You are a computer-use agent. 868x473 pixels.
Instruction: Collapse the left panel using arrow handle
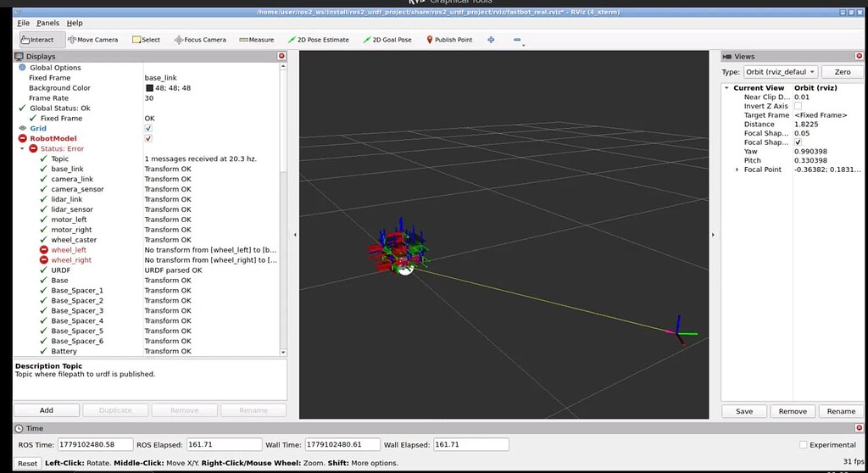[294, 235]
